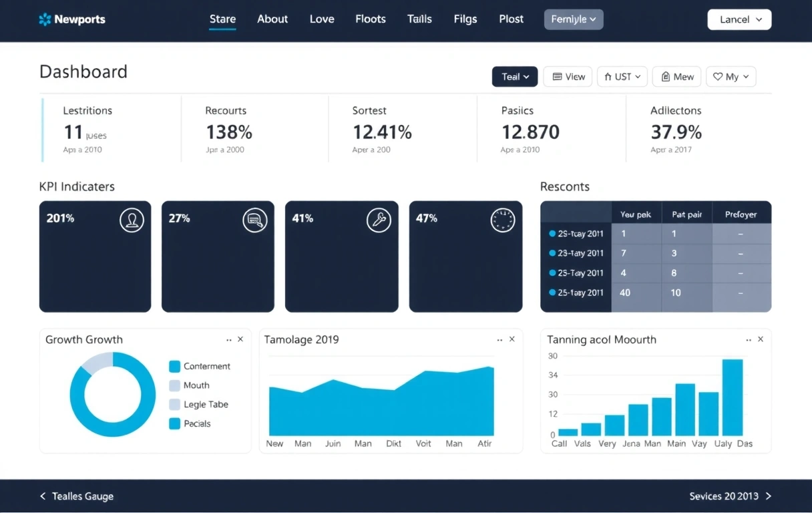Select the wrench icon on the 41% KPI card
This screenshot has width=812, height=513.
(x=379, y=220)
